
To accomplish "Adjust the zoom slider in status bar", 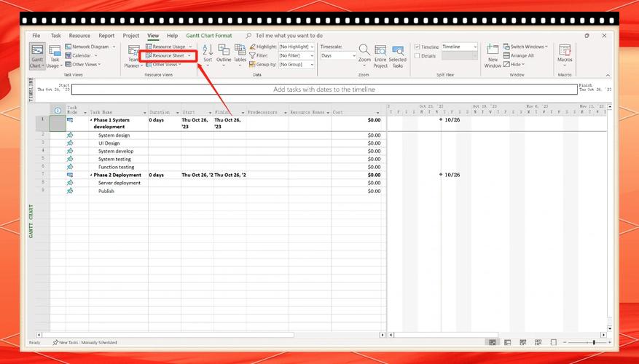I will point(593,342).
